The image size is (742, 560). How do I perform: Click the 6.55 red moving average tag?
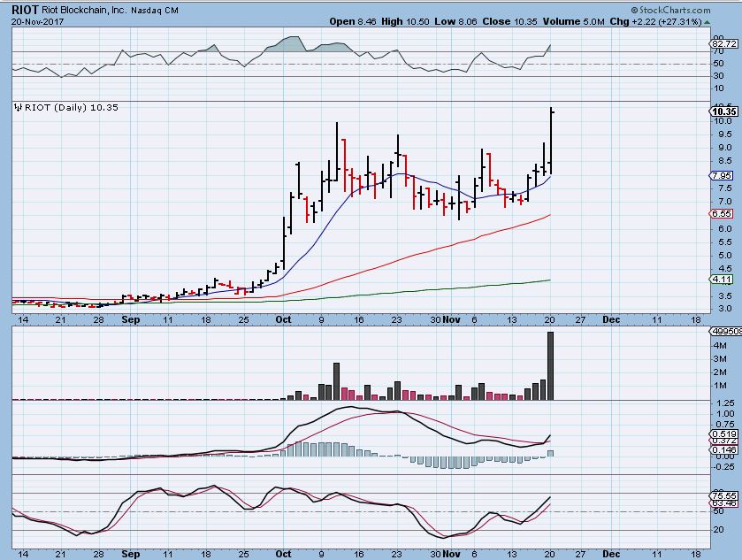point(720,214)
